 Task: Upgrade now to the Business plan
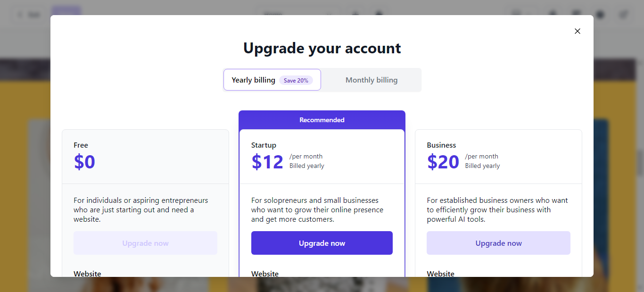[x=498, y=243]
